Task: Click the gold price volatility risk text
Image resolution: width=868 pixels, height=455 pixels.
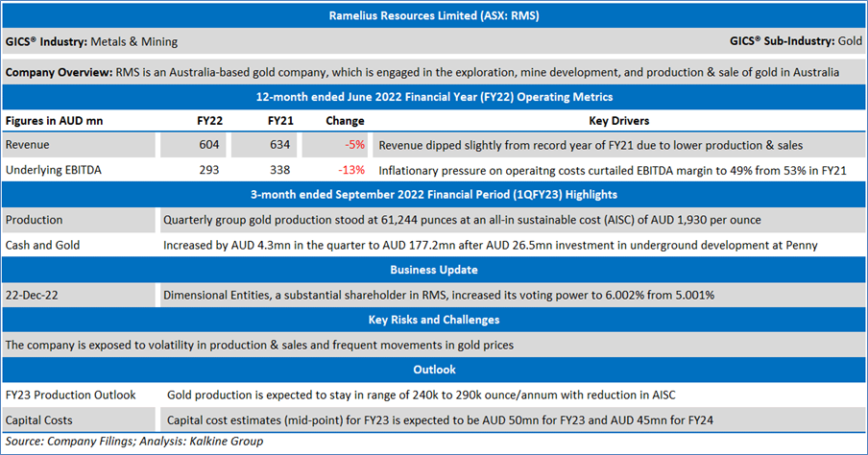Action: (259, 346)
